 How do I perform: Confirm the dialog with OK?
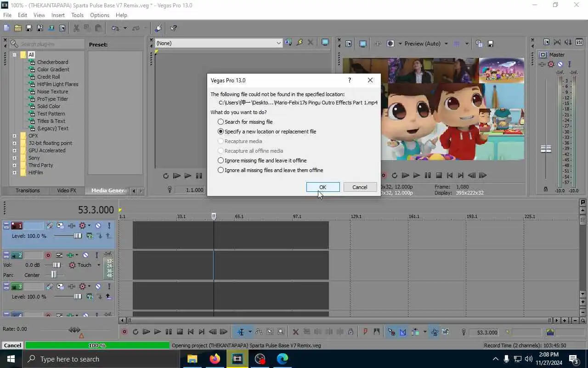(x=323, y=187)
